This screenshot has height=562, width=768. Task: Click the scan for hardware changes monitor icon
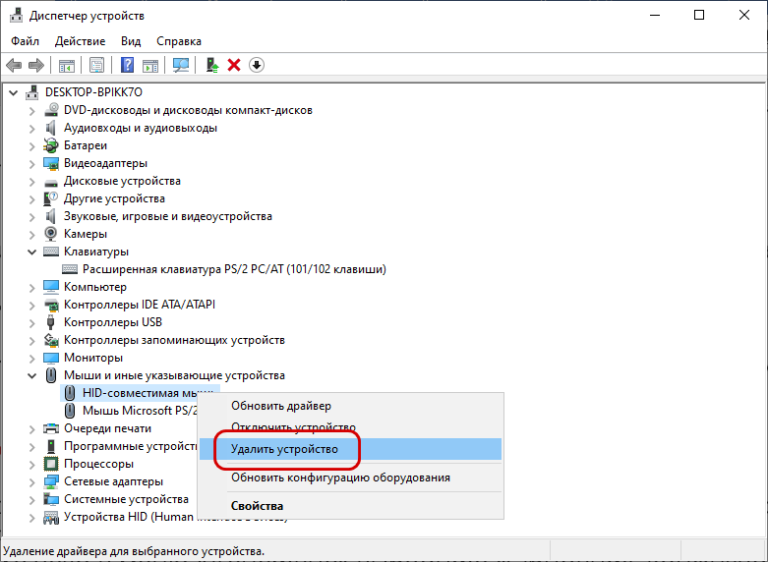point(181,65)
